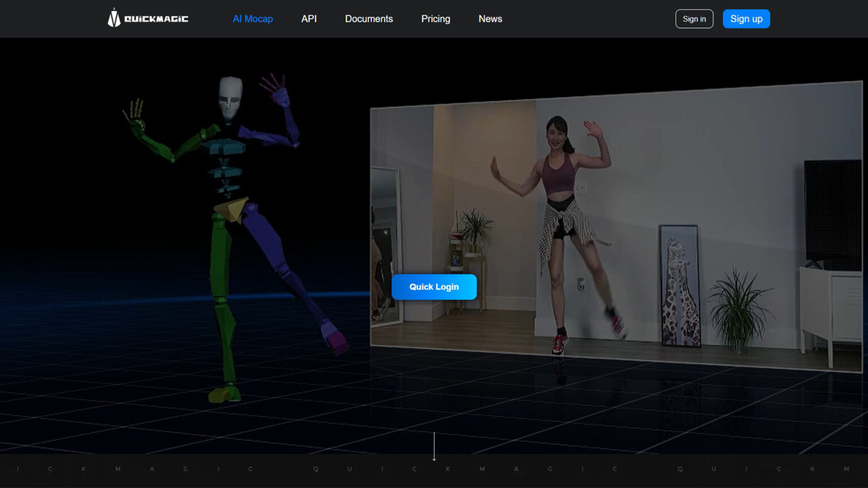Screen dimensions: 868x488
Task: Click the Quick Login button
Action: [434, 287]
